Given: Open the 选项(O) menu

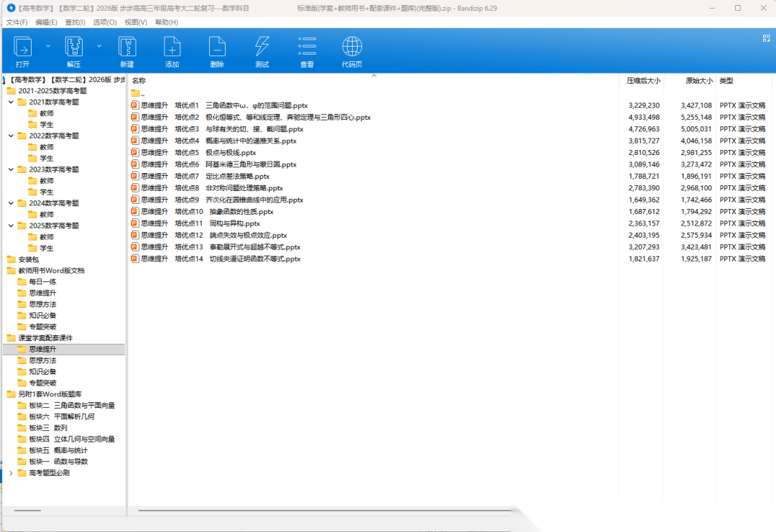Looking at the screenshot, I should 105,22.
